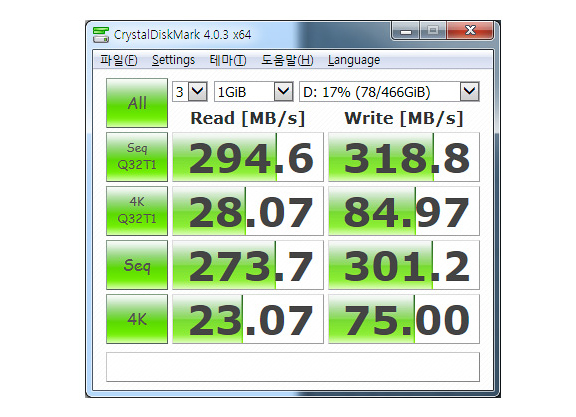Run the 4K test button
The image size is (576, 417).
tap(137, 319)
